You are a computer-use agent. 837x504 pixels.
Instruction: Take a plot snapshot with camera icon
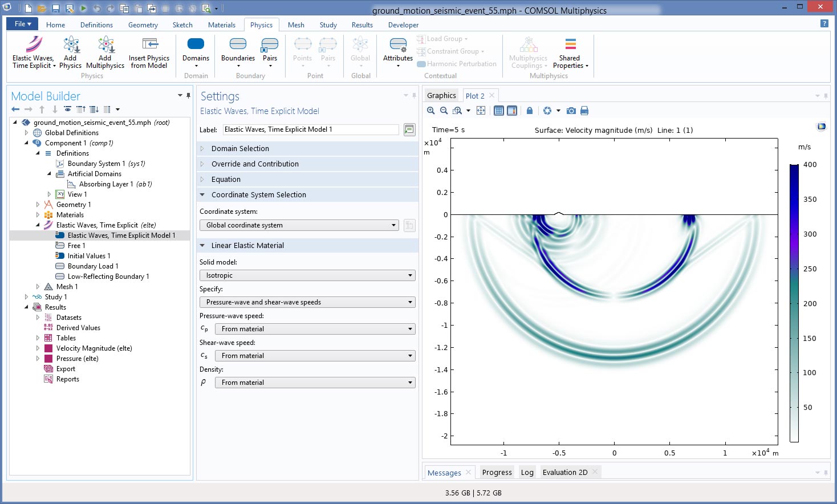(571, 111)
